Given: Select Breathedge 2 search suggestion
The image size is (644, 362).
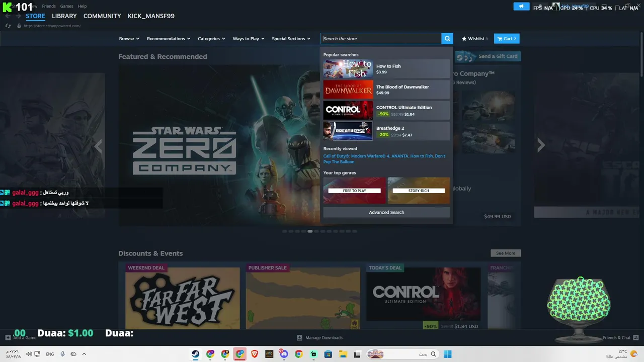Looking at the screenshot, I should 386,131.
